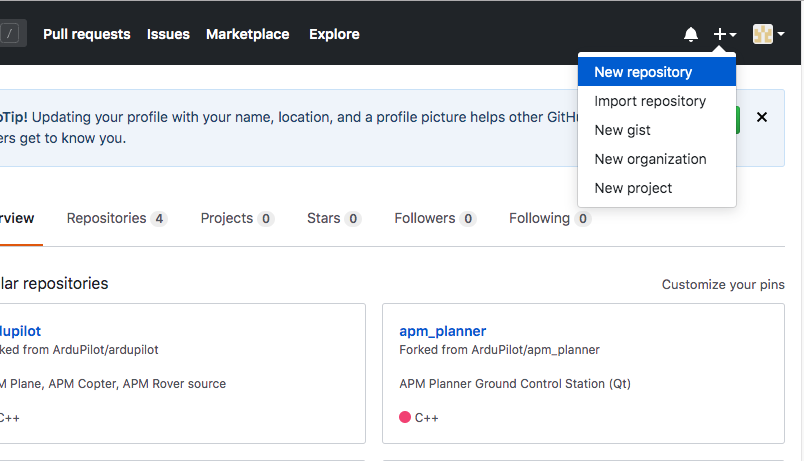
Task: Select New gist in dropdown
Action: [x=623, y=130]
